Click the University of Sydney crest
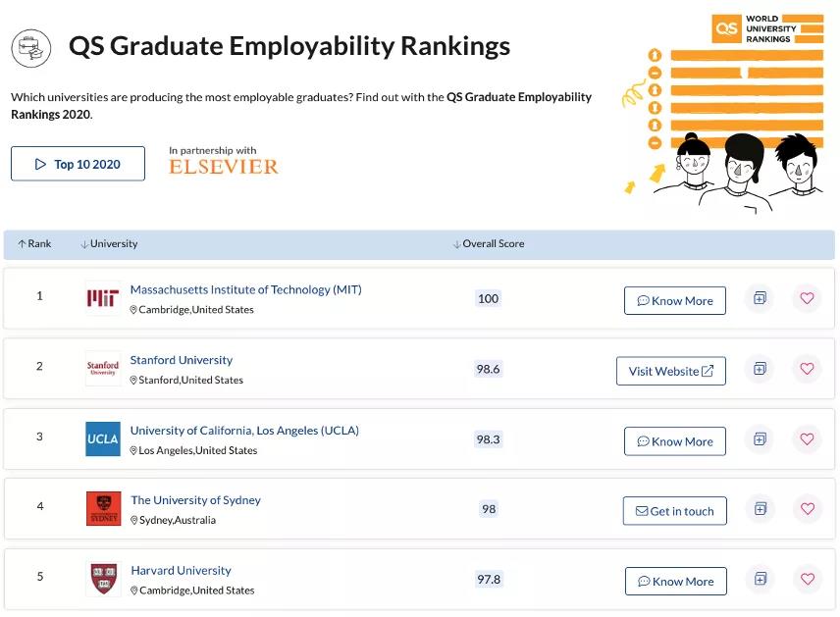840x617 pixels. [x=103, y=509]
